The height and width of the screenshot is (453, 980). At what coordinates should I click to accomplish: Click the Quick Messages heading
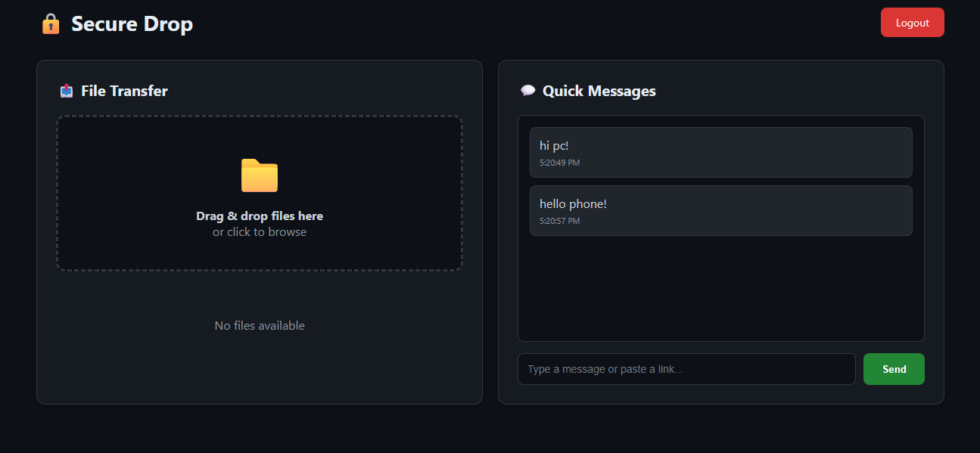599,91
